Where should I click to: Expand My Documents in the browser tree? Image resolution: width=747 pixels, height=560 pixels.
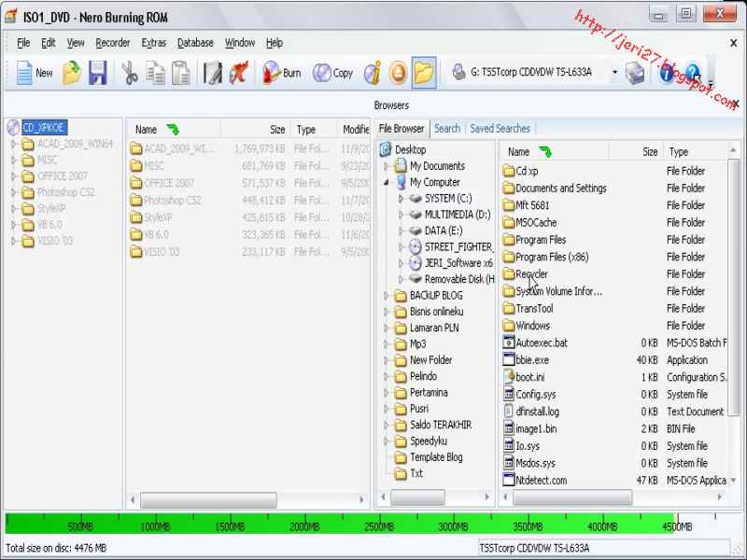pyautogui.click(x=387, y=166)
